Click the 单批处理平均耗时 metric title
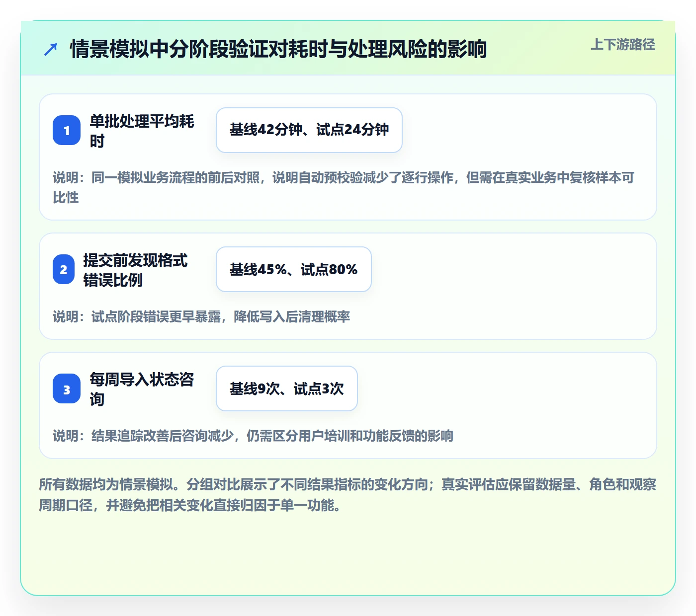This screenshot has height=616, width=696. (x=142, y=131)
